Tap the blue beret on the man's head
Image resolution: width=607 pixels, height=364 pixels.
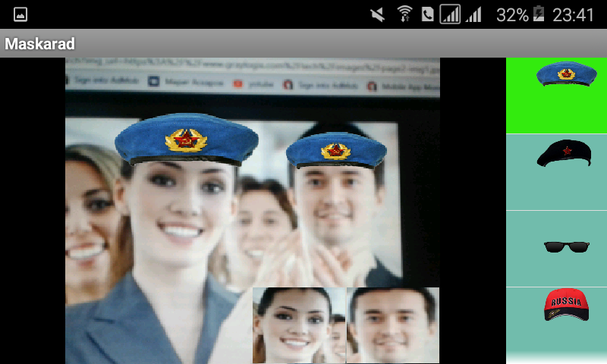point(336,150)
